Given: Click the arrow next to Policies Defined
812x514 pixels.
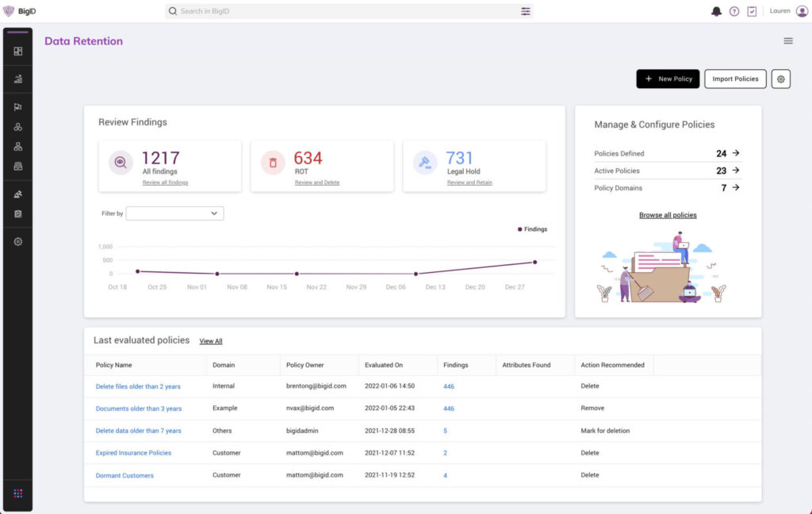Looking at the screenshot, I should [735, 153].
